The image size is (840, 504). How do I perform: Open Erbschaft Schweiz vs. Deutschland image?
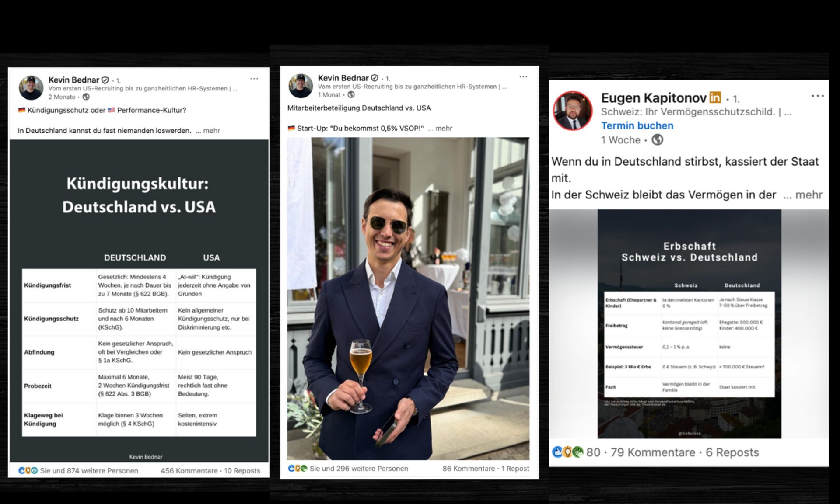[x=689, y=323]
